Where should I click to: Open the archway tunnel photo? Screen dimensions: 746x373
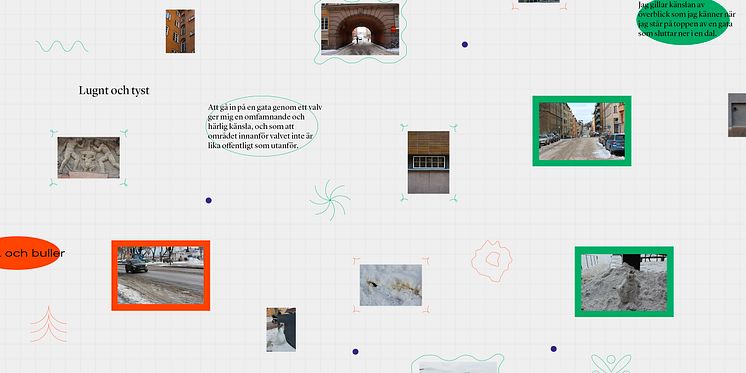[360, 29]
